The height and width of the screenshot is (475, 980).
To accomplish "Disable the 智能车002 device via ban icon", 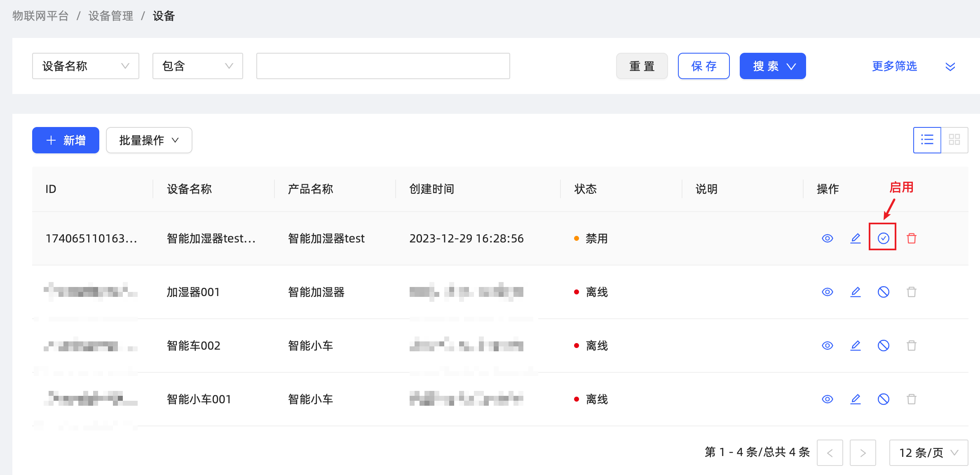I will pos(883,346).
